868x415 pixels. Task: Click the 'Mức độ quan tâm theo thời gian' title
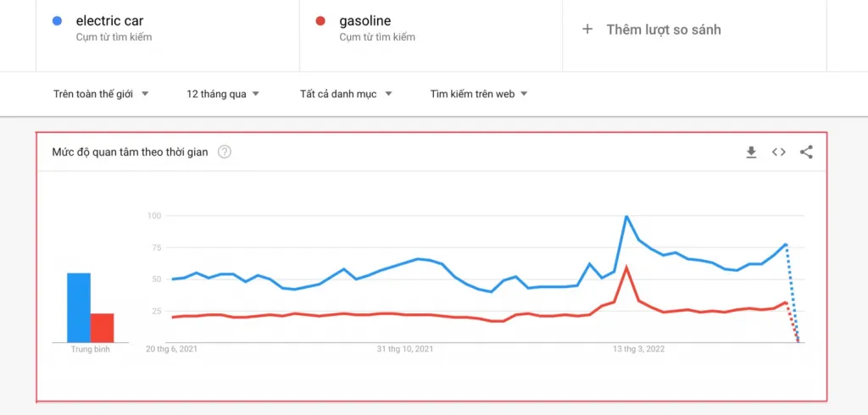(130, 152)
